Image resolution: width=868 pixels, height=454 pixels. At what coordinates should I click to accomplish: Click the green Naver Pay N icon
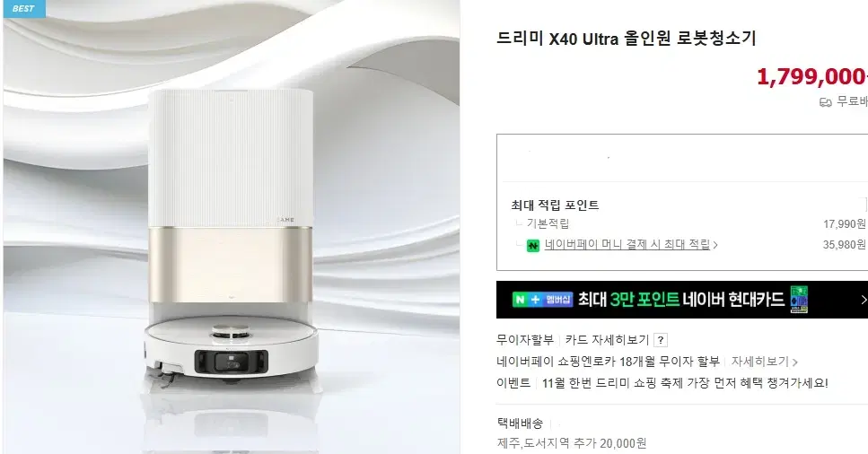(532, 245)
